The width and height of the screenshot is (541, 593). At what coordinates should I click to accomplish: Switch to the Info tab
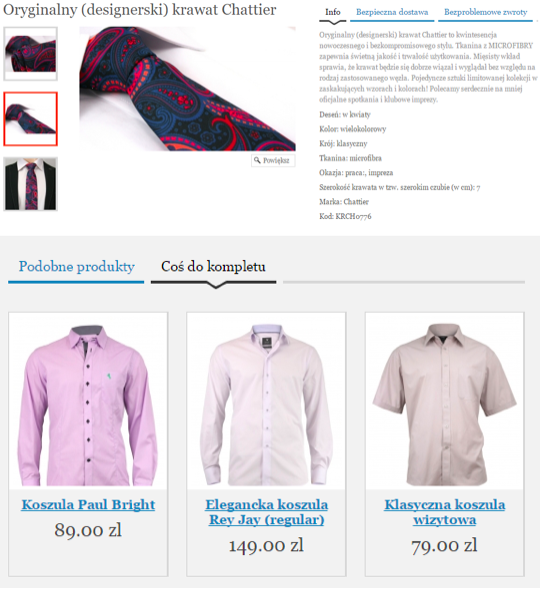click(x=333, y=12)
